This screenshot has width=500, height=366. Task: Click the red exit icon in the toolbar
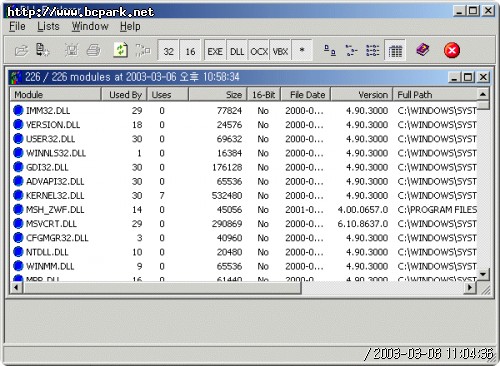452,50
